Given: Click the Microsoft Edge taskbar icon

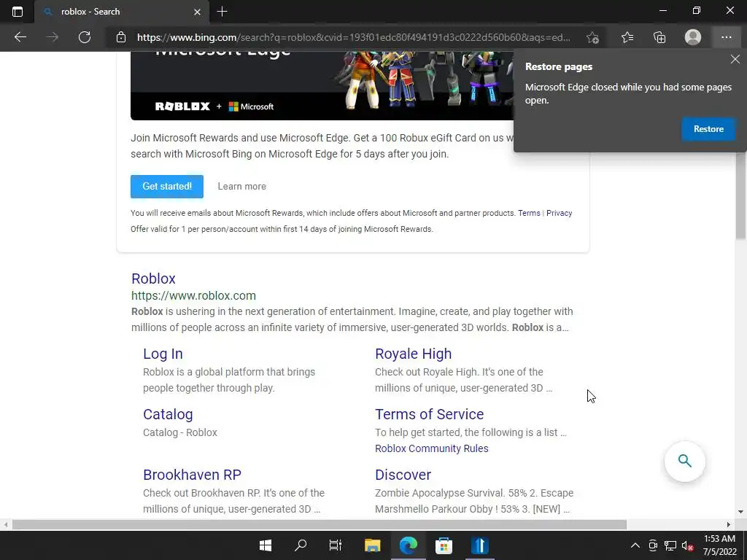Looking at the screenshot, I should click(409, 545).
